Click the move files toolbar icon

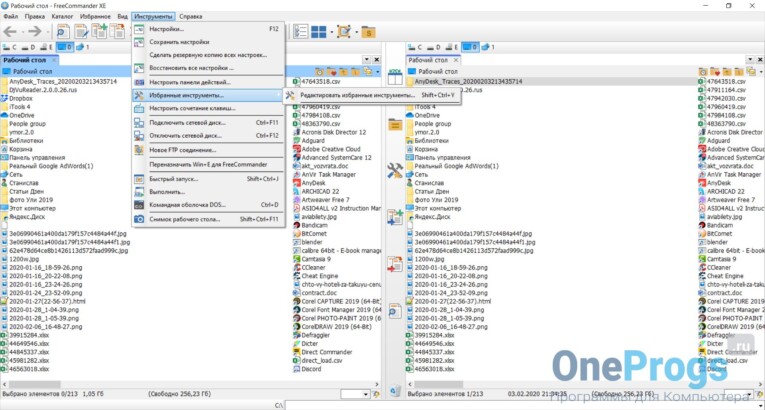pyautogui.click(x=117, y=32)
